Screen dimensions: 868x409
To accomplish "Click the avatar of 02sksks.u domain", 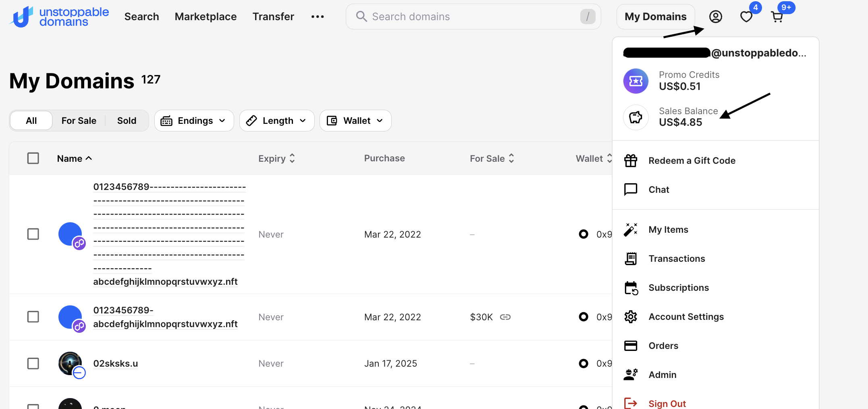I will coord(70,363).
